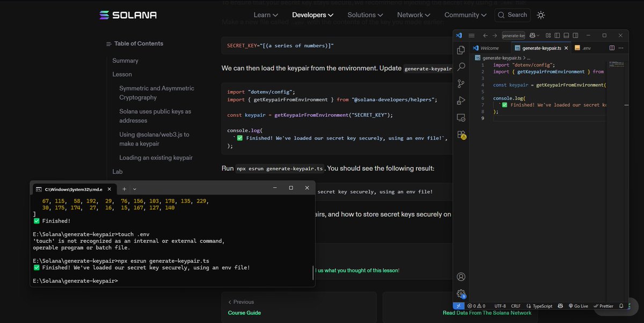Image resolution: width=644 pixels, height=323 pixels.
Task: Switch to .env tab in VS Code
Action: (583, 48)
